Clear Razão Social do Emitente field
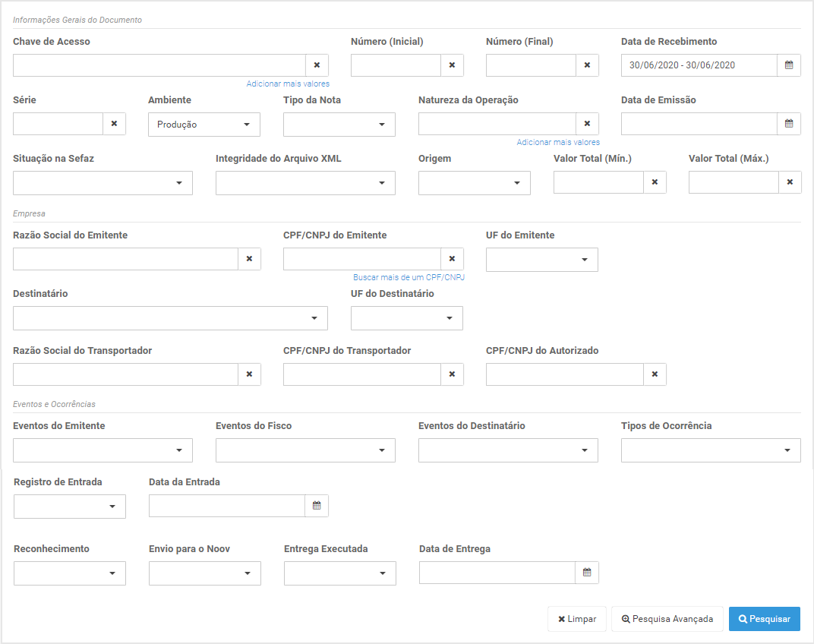 click(249, 259)
